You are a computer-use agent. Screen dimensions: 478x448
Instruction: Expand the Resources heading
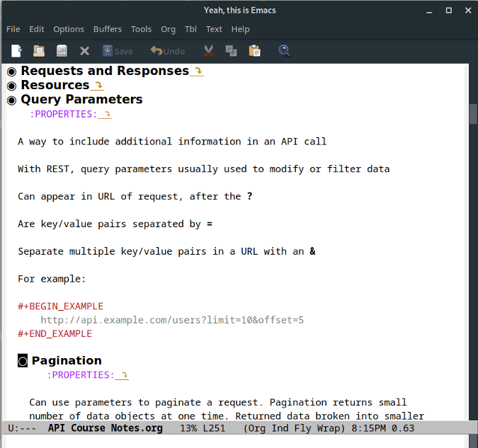click(x=55, y=85)
